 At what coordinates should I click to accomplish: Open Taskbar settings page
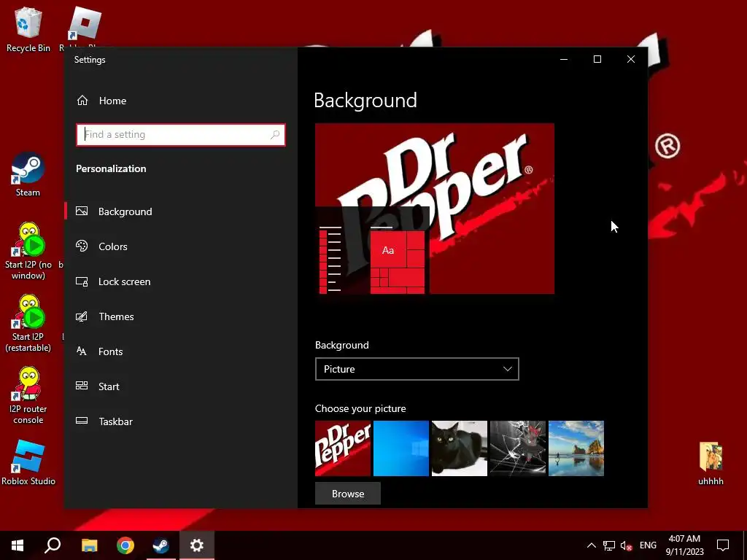181,421
